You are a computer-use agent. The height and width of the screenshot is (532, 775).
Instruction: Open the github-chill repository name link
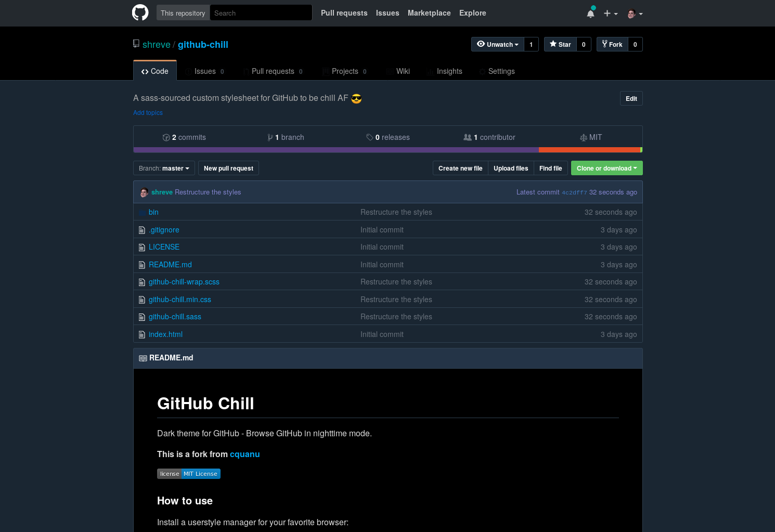tap(203, 45)
